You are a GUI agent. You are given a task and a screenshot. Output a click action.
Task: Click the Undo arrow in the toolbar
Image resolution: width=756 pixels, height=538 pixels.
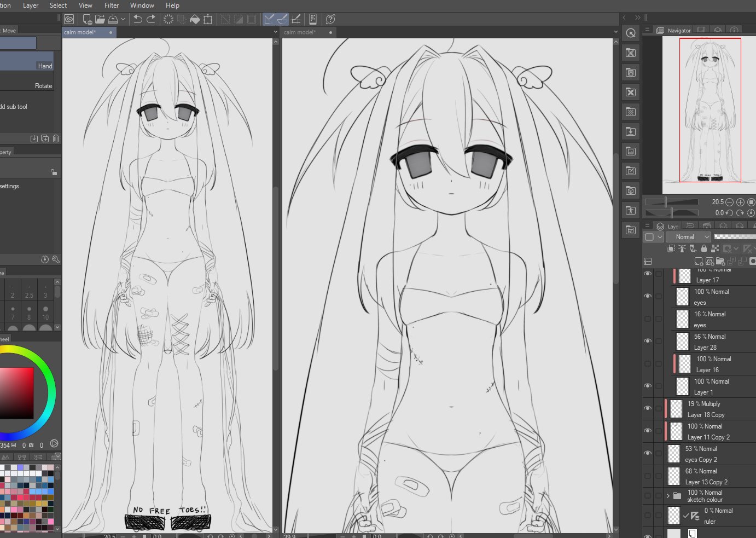coord(138,19)
